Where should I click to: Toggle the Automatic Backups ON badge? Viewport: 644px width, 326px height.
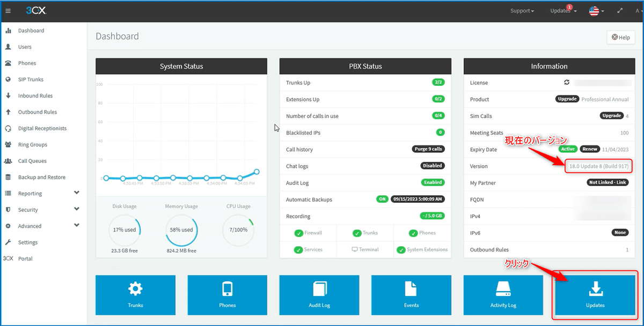[x=382, y=199]
